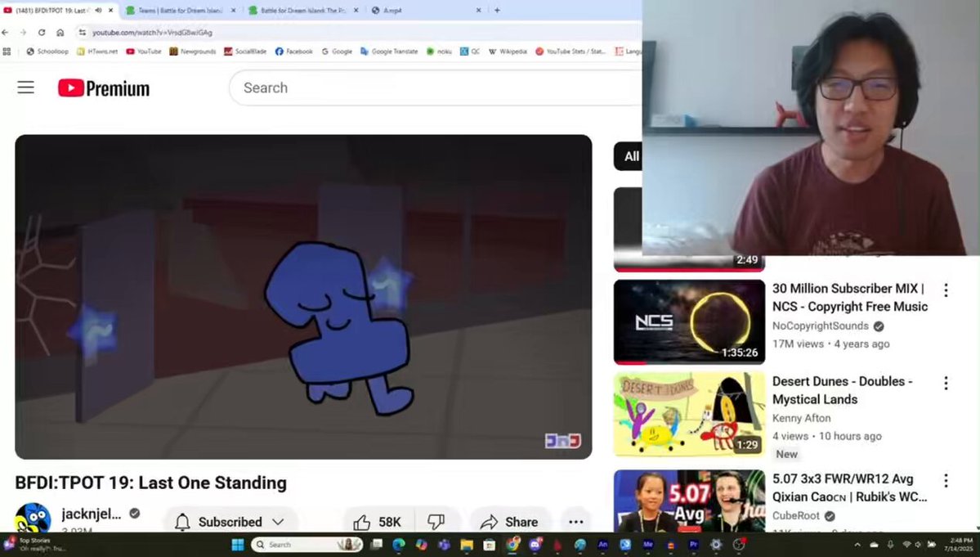The height and width of the screenshot is (557, 980).
Task: Click Chrome icon in the taskbar
Action: (512, 545)
